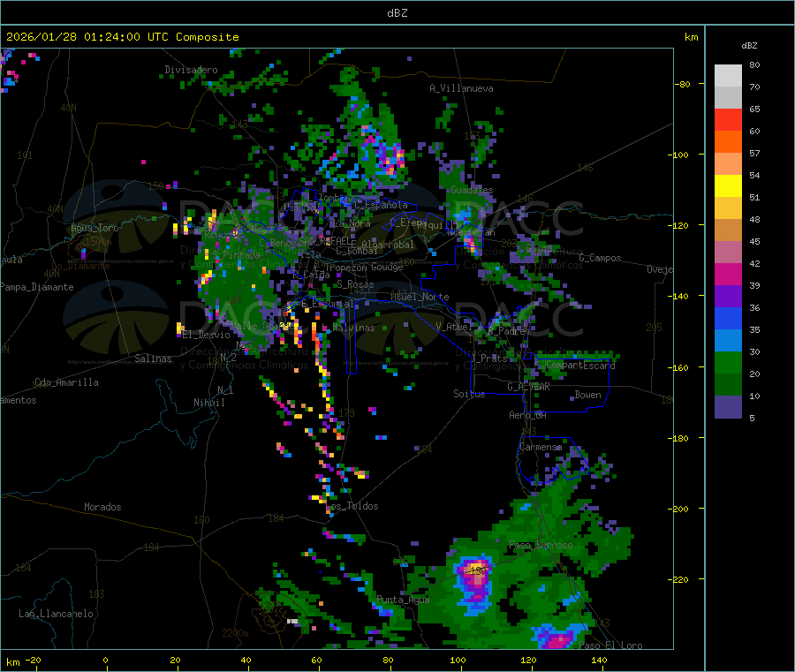The image size is (795, 672).
Task: Select the 20 dBZ dark green legend swatch
Action: pos(728,385)
